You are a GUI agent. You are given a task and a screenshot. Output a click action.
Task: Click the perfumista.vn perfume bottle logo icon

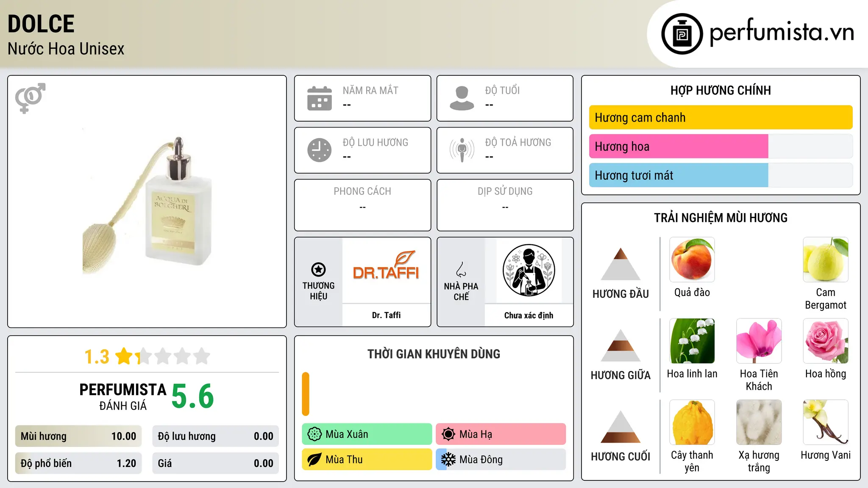pyautogui.click(x=682, y=34)
